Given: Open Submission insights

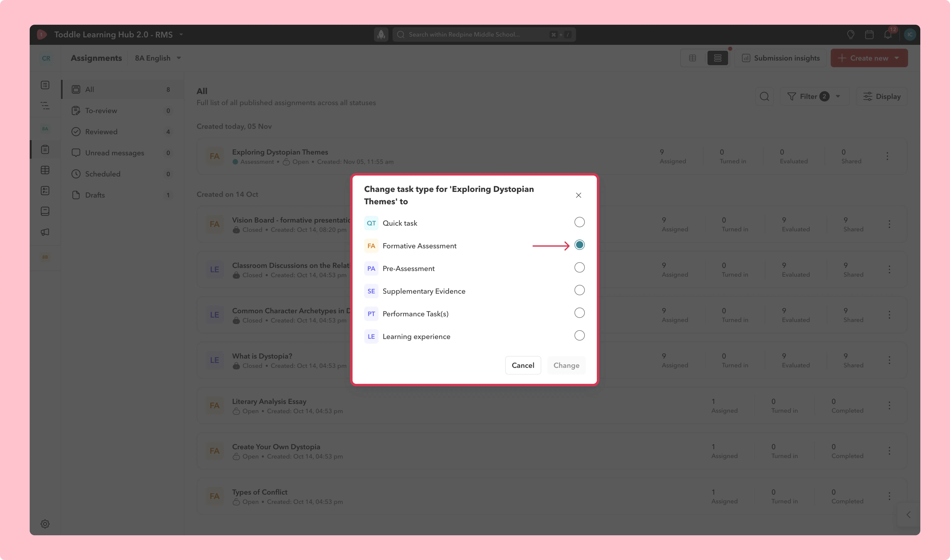Looking at the screenshot, I should pyautogui.click(x=781, y=58).
